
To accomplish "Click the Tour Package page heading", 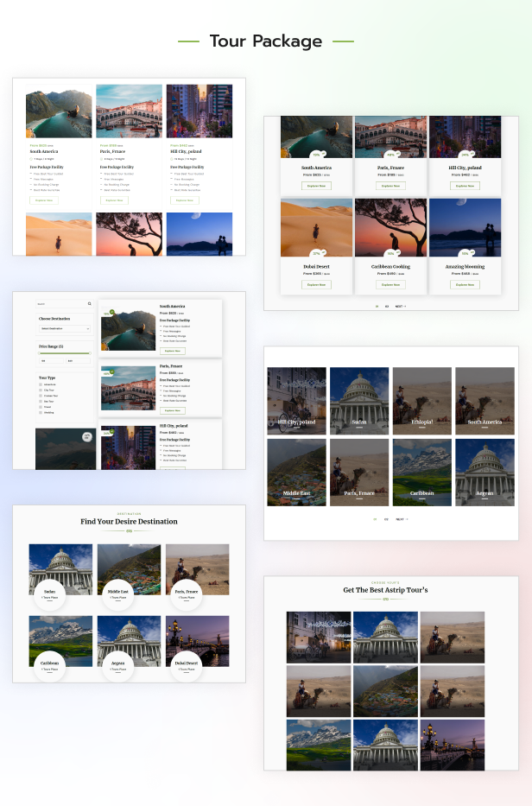I will click(266, 41).
